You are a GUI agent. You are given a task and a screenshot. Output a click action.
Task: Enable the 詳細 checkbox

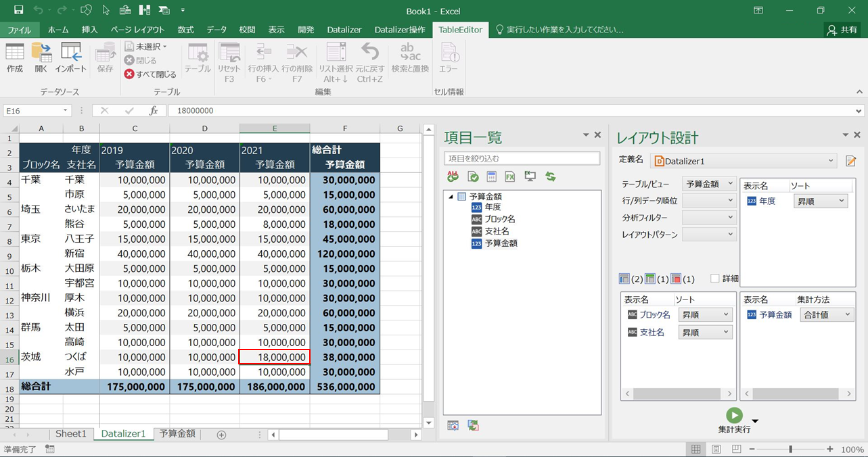pyautogui.click(x=715, y=279)
